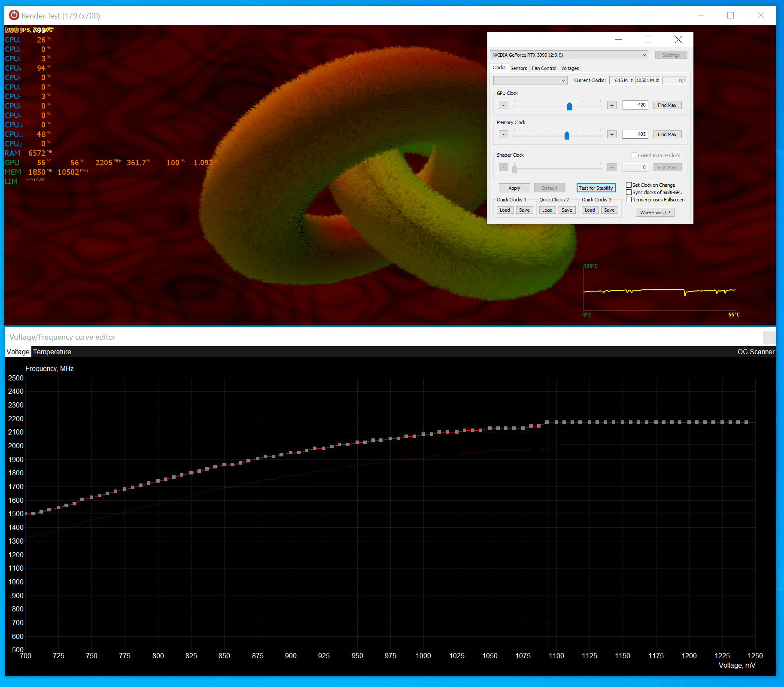The height and width of the screenshot is (687, 784).
Task: Click the Shader Clock plus button
Action: pyautogui.click(x=612, y=167)
